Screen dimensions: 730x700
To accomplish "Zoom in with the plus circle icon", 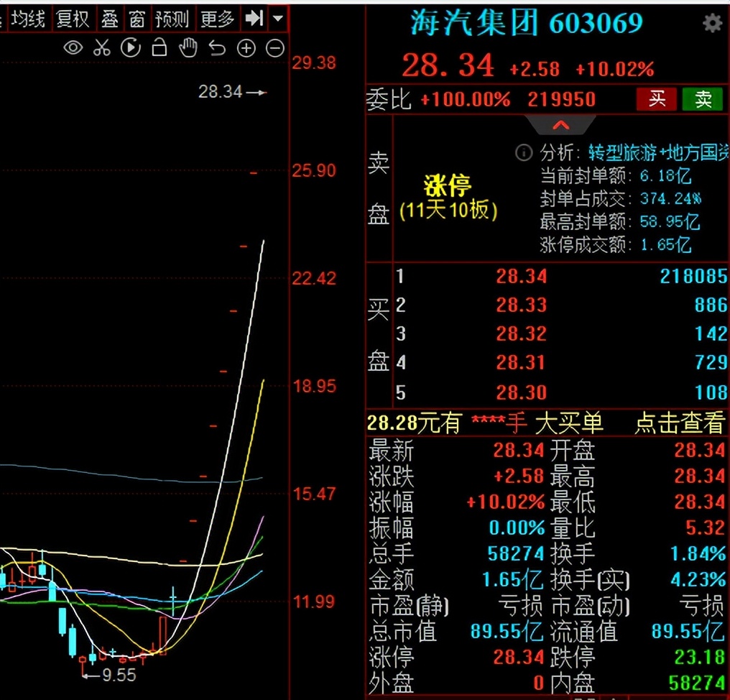I will point(246,48).
